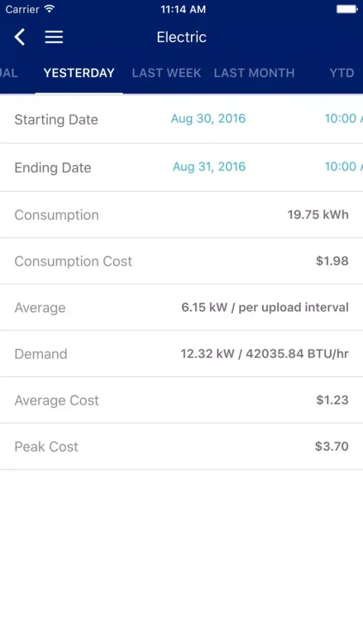
Task: Open the hamburger menu icon
Action: click(x=54, y=37)
